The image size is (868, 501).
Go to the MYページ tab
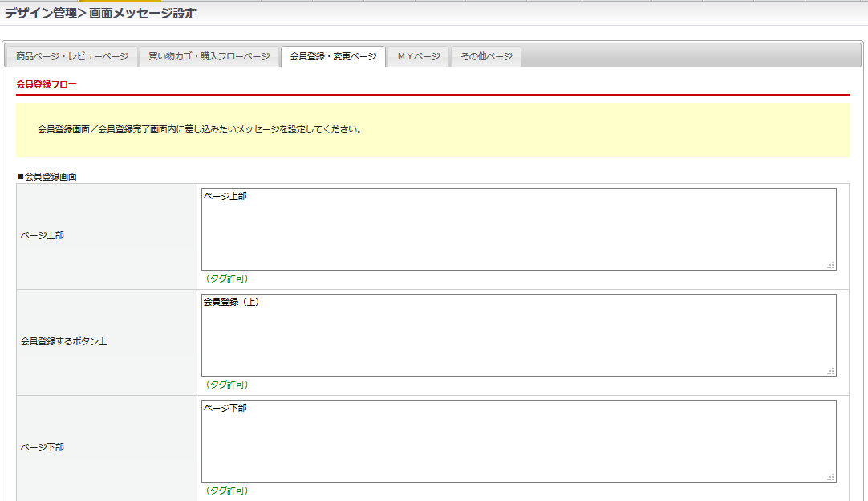(419, 56)
